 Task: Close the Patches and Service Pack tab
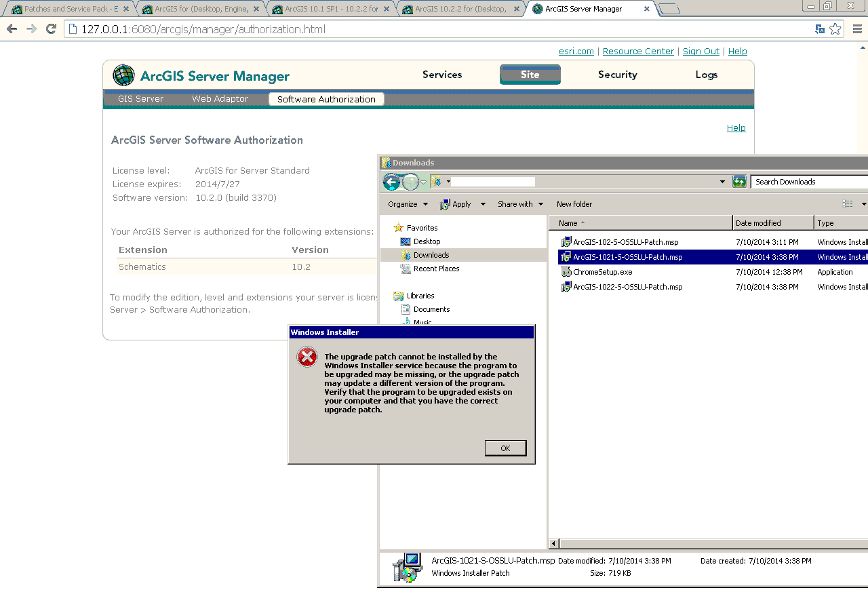coord(126,9)
